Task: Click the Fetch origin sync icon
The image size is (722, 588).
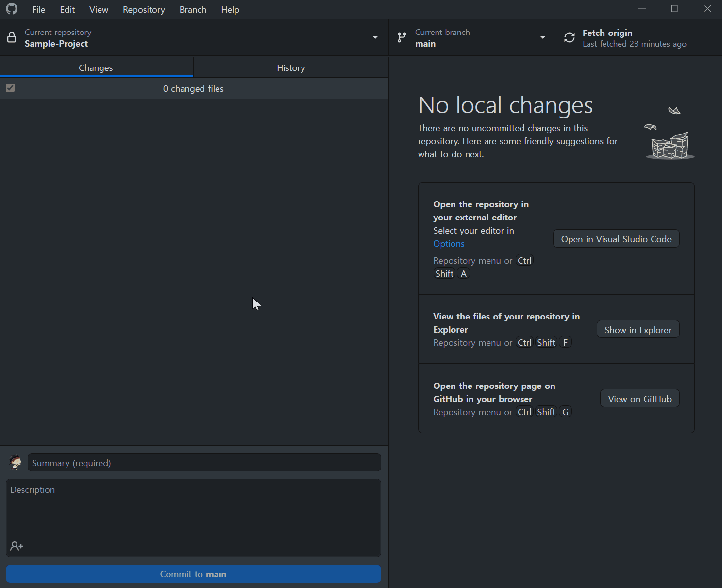Action: (570, 37)
